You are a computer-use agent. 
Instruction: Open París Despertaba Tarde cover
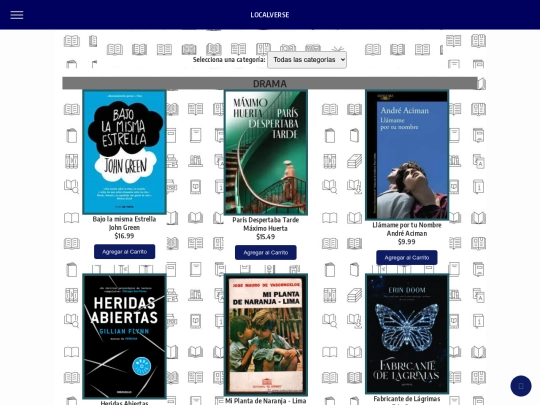(266, 152)
